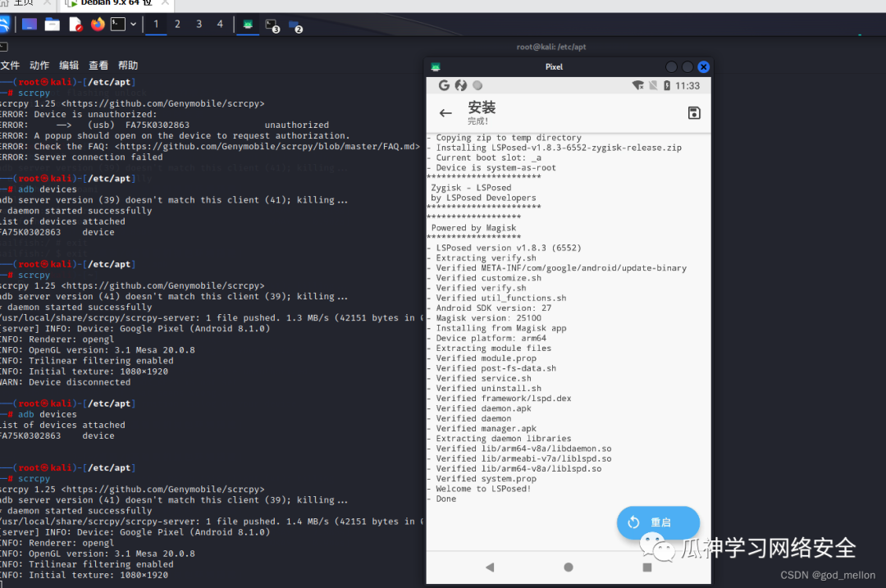
Task: Switch to workspace 4
Action: tap(220, 25)
